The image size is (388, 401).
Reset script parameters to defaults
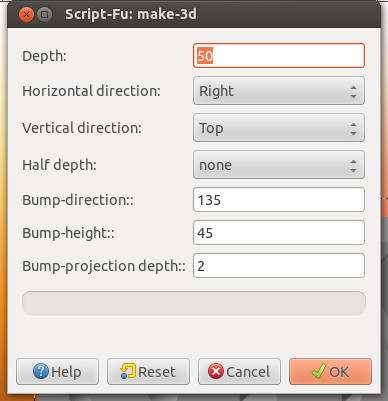point(148,372)
